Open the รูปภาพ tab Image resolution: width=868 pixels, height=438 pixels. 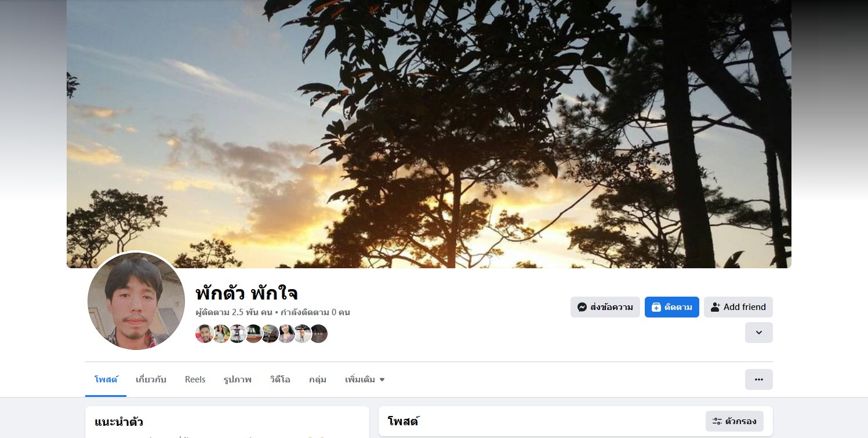(x=238, y=379)
